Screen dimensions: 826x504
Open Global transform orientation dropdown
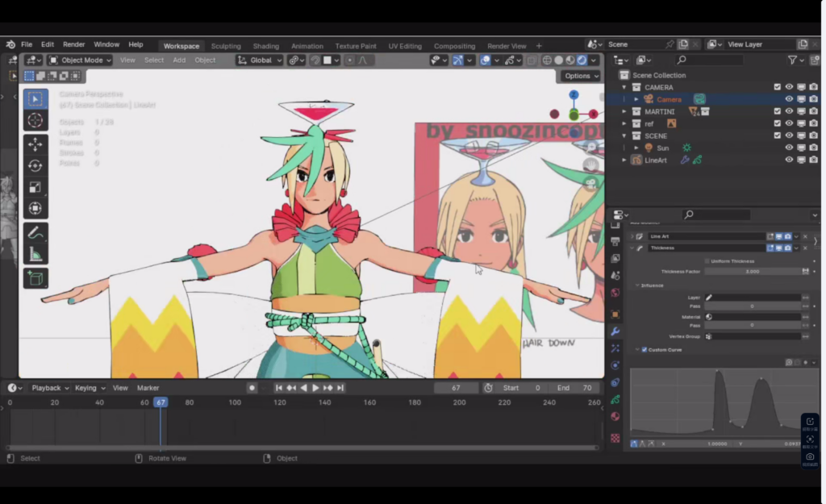(x=259, y=60)
